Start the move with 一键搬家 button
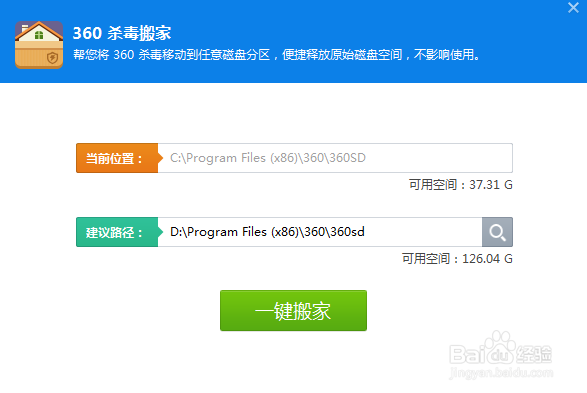Screen dimensions: 587x393 (293, 310)
